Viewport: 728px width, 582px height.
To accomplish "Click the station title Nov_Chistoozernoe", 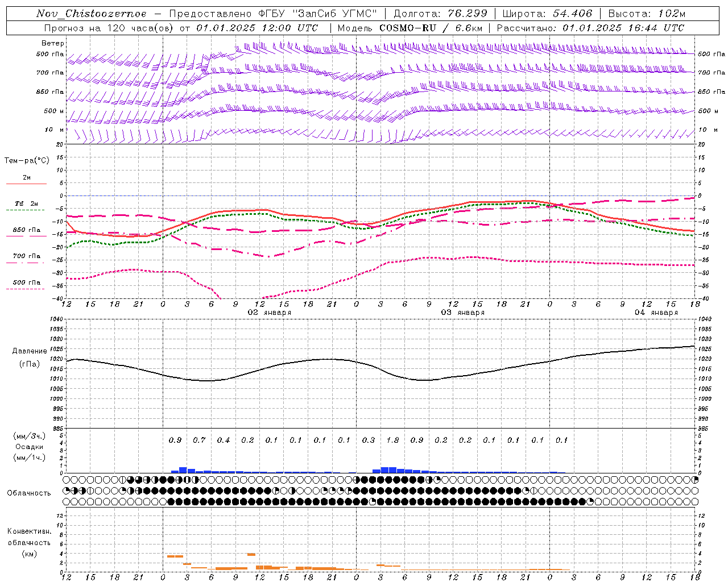I will [91, 14].
